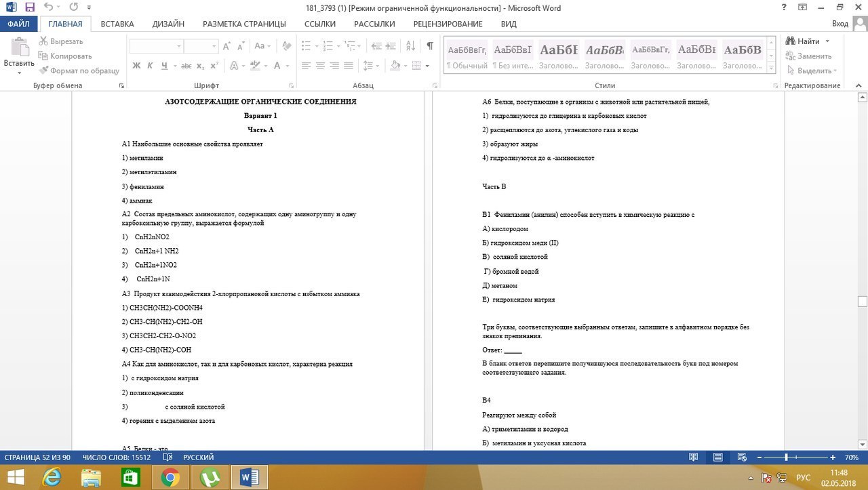Toggle underline (Ч) formatting

click(164, 66)
